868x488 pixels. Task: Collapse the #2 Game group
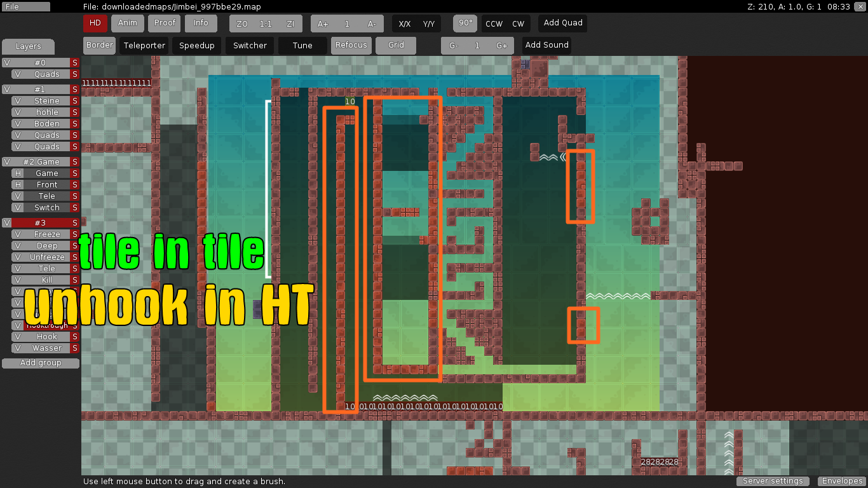6,161
